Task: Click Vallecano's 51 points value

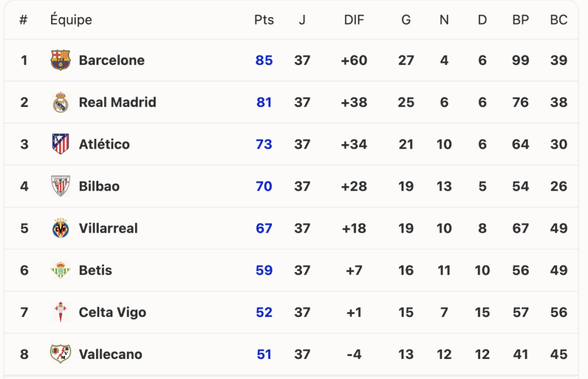Action: pos(264,354)
